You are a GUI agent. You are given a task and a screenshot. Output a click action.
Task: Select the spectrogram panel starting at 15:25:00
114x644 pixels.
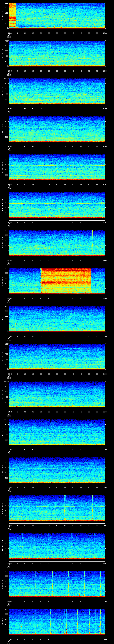click(x=57, y=432)
